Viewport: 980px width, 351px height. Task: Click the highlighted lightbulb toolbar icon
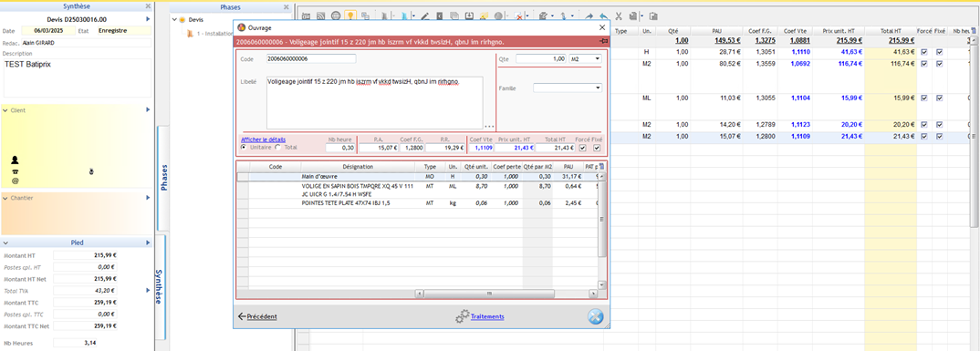click(350, 15)
